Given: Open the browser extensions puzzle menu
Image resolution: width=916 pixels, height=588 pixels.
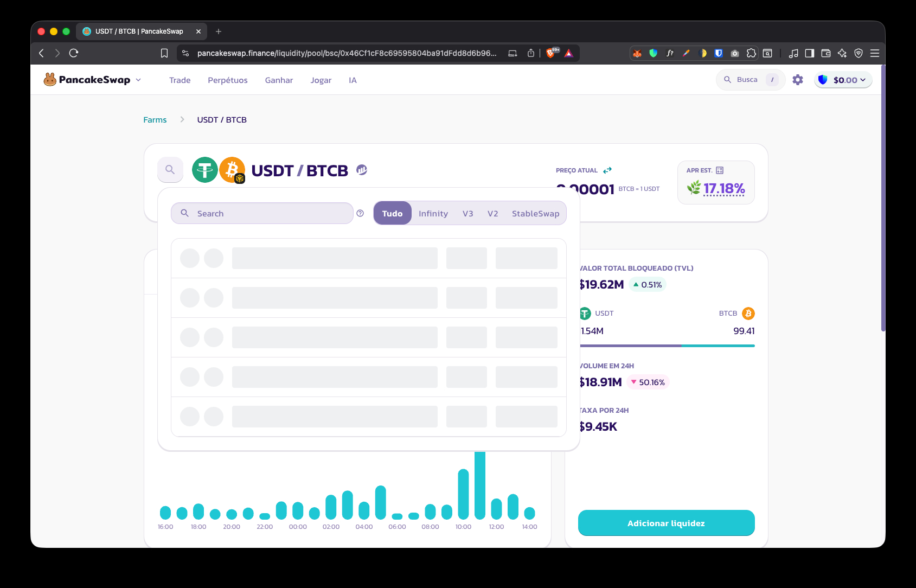Looking at the screenshot, I should click(x=751, y=53).
